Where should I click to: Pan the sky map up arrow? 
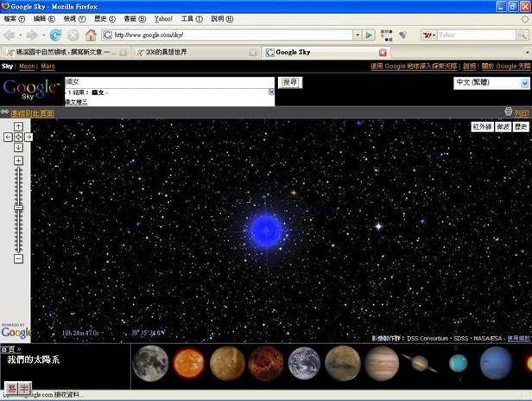[18, 126]
